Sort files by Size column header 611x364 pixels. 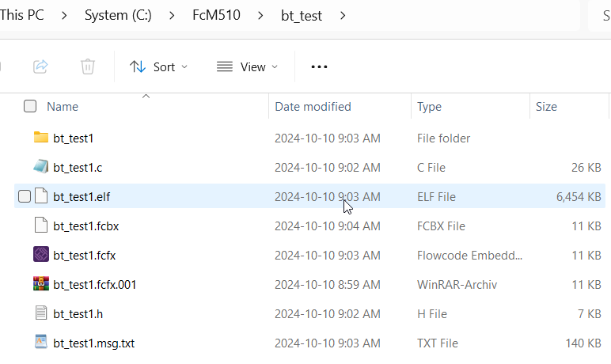[546, 106]
